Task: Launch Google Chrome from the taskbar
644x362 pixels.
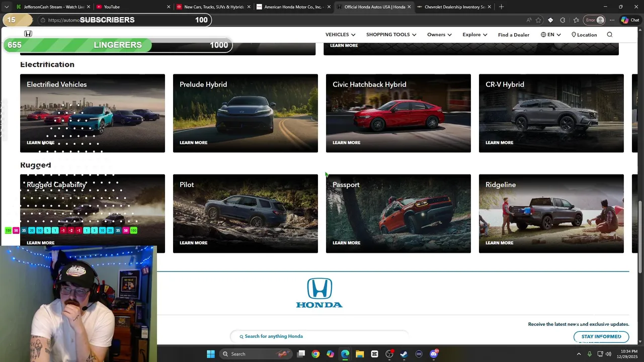Action: pos(315,354)
